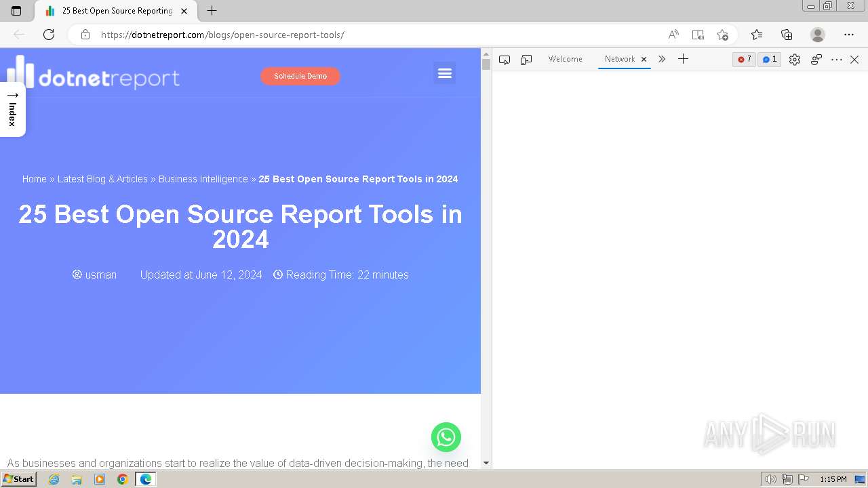Screen dimensions: 868x488
Task: Open the tab actions menu icon
Action: pos(16,11)
